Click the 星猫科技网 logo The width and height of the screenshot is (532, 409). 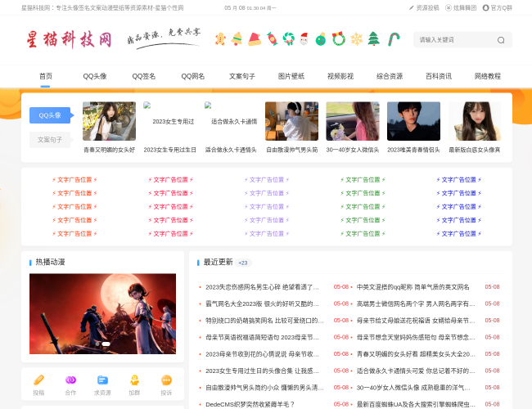(70, 39)
